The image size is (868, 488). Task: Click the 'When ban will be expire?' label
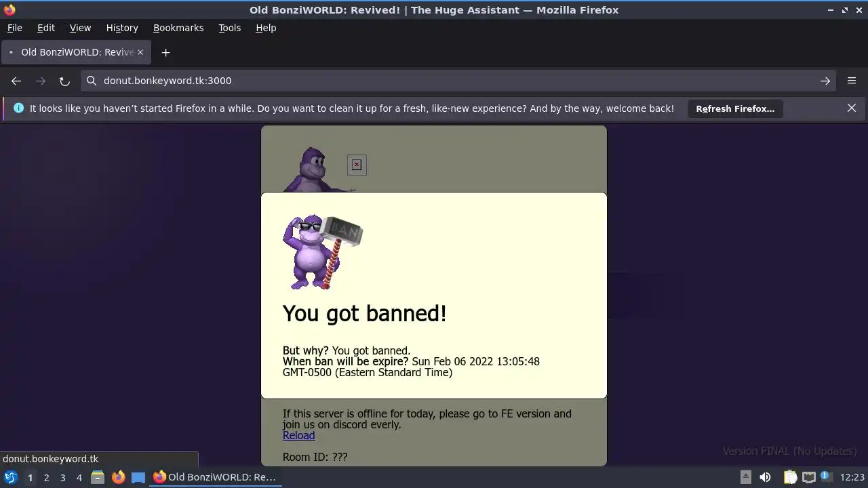point(346,361)
